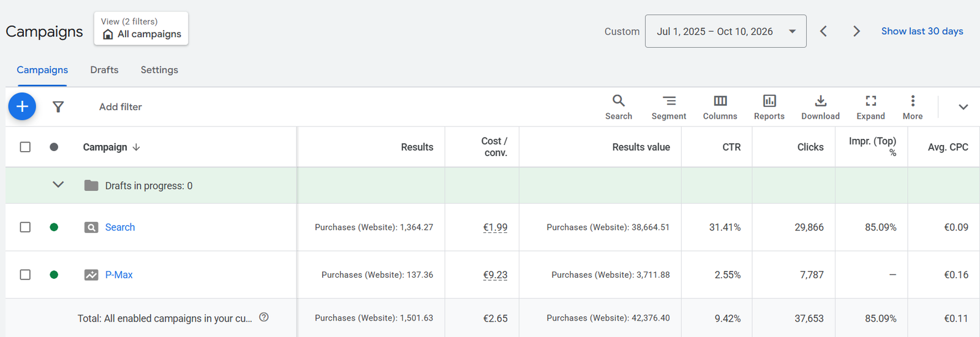Switch to the Settings tab

[x=159, y=70]
